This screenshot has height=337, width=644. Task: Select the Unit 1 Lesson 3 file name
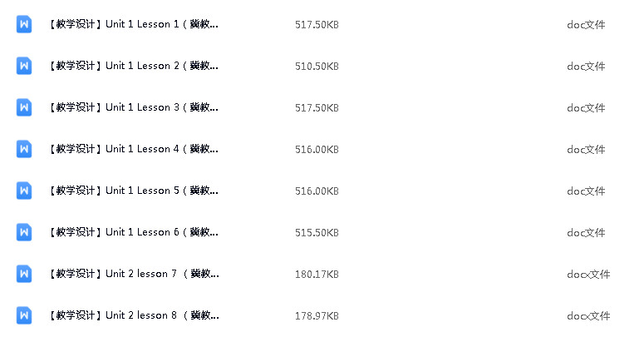134,107
